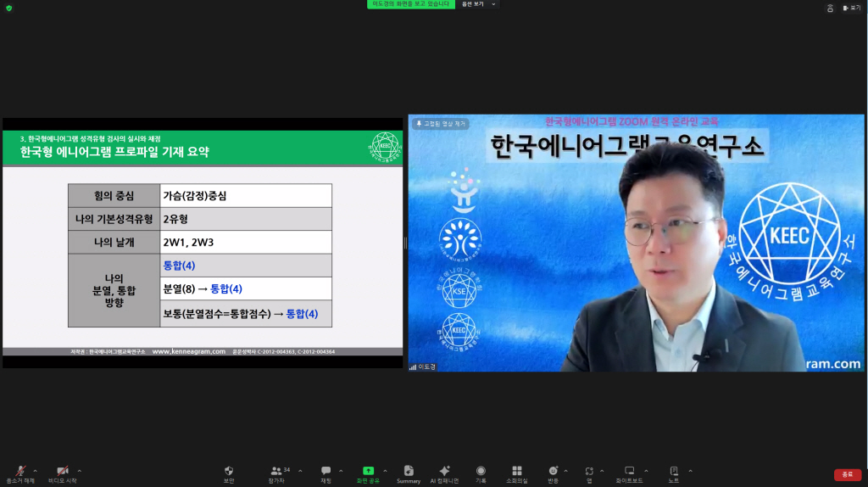
Task: Open View Options (옵션 보기) dropdown
Action: 478,4
